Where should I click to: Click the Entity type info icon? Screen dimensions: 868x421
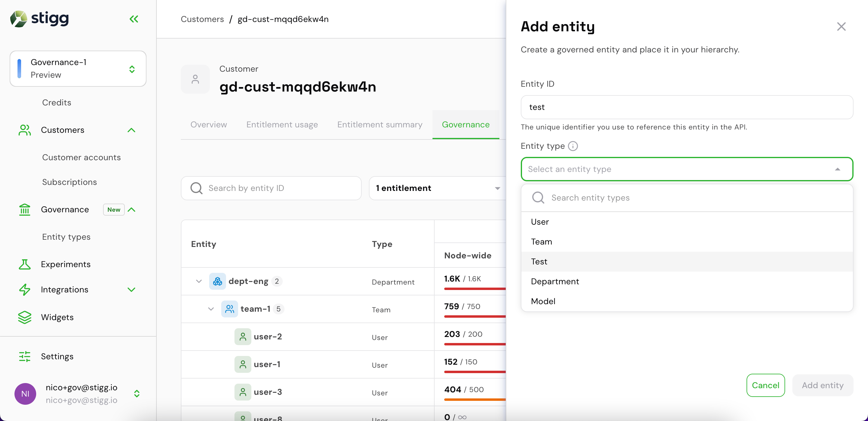point(573,146)
